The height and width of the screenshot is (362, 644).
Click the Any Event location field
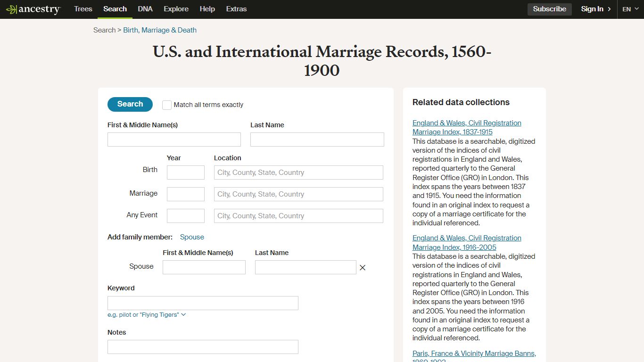tap(298, 216)
